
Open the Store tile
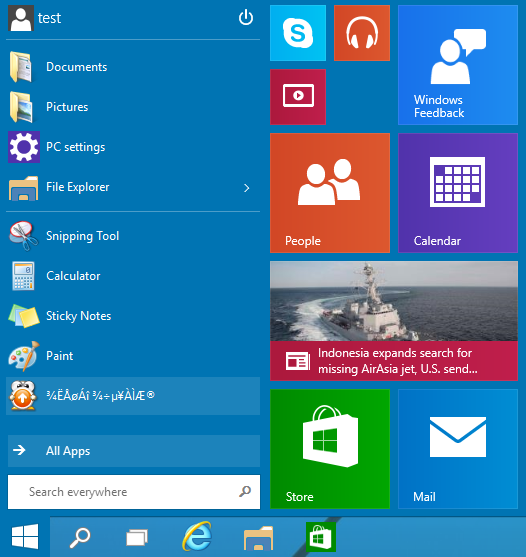click(330, 449)
